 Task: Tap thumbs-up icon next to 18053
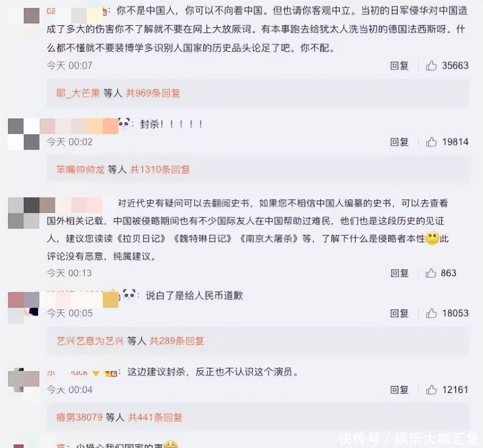[x=431, y=313]
